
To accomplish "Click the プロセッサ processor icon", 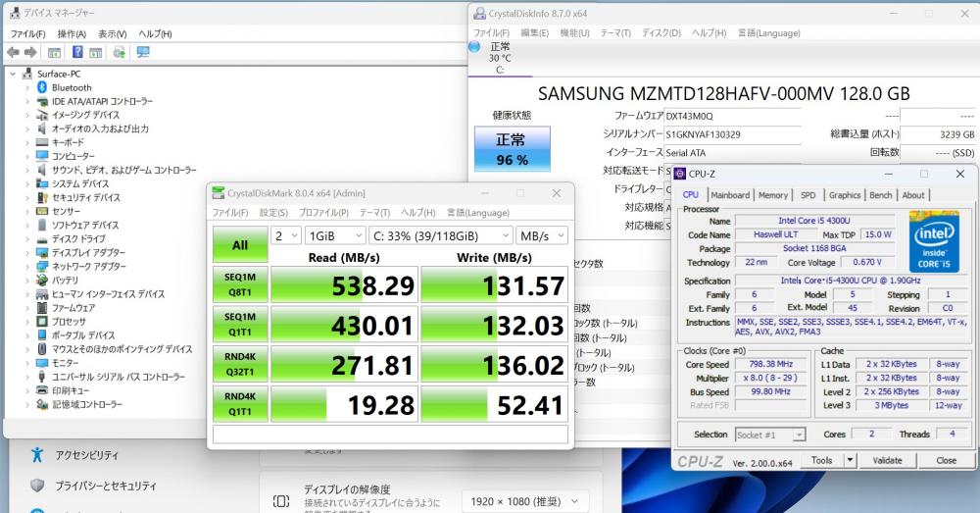I will click(x=42, y=321).
